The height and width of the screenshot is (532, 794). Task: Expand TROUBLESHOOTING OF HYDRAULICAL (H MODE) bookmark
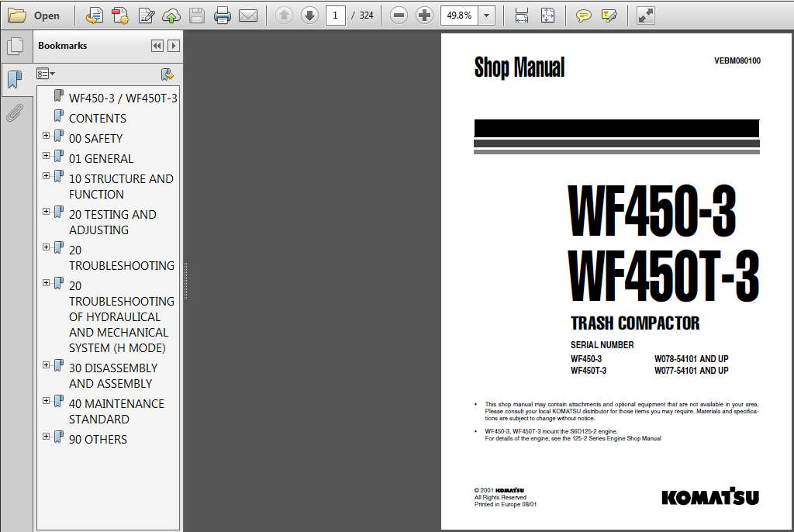(46, 283)
